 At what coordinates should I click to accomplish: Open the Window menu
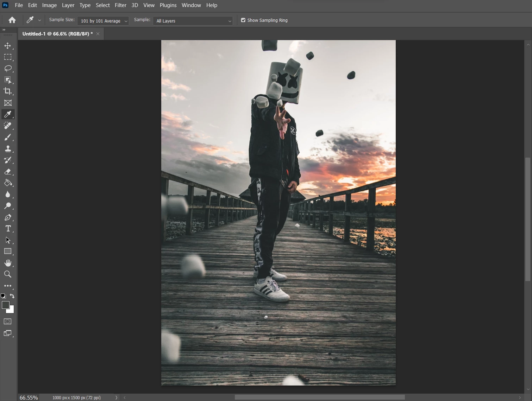191,5
